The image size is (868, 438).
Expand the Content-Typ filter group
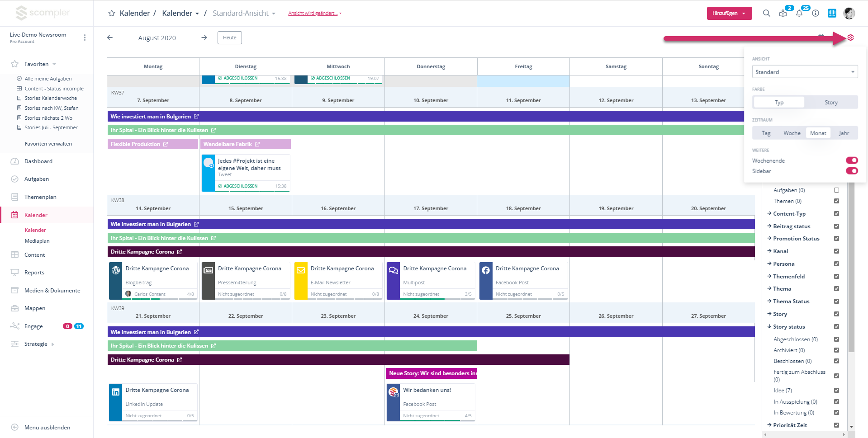pyautogui.click(x=789, y=214)
